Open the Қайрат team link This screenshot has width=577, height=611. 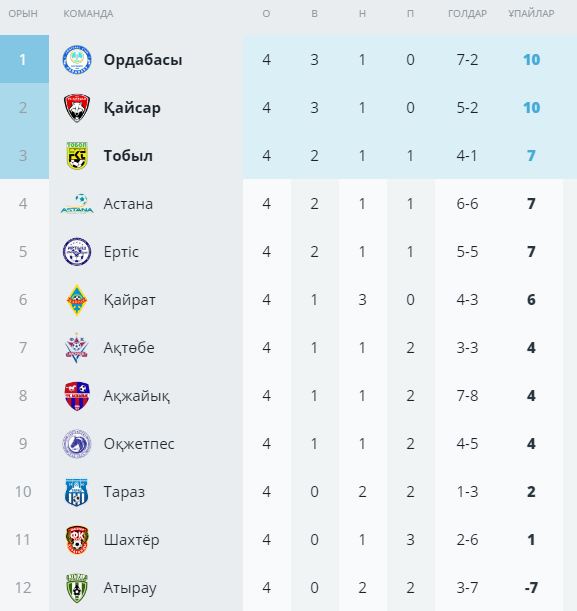point(130,300)
